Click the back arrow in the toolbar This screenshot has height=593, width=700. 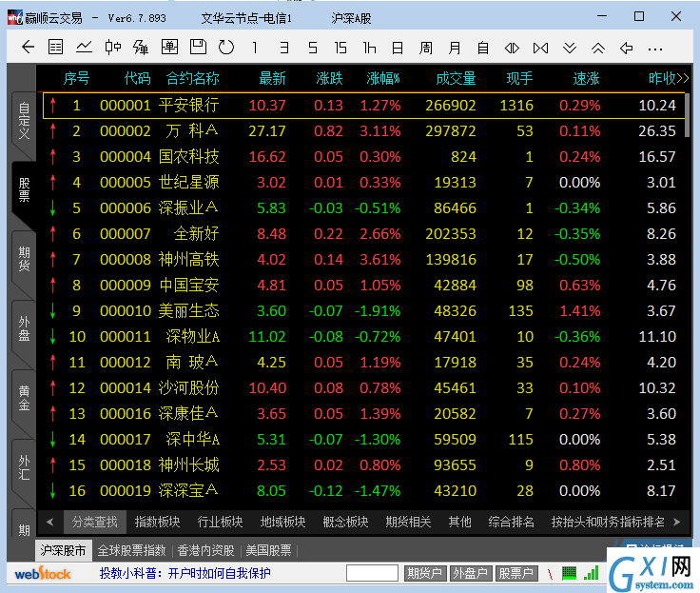pyautogui.click(x=29, y=47)
